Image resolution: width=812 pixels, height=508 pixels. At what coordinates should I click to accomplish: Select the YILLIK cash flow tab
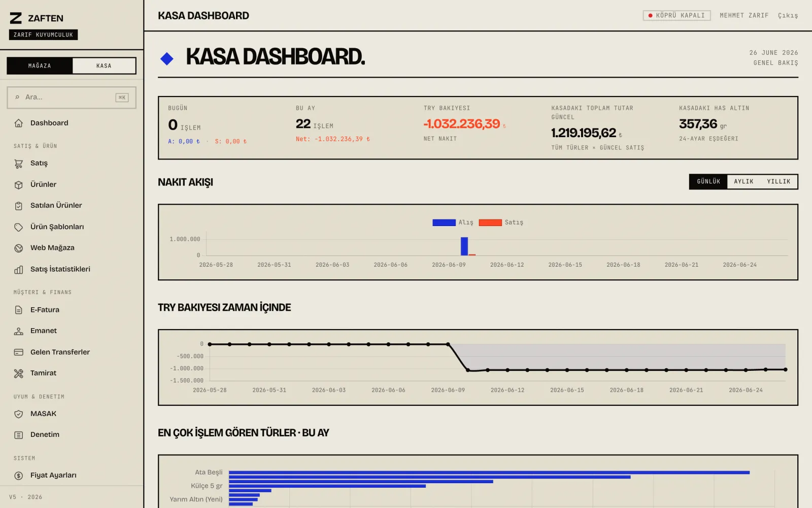779,181
